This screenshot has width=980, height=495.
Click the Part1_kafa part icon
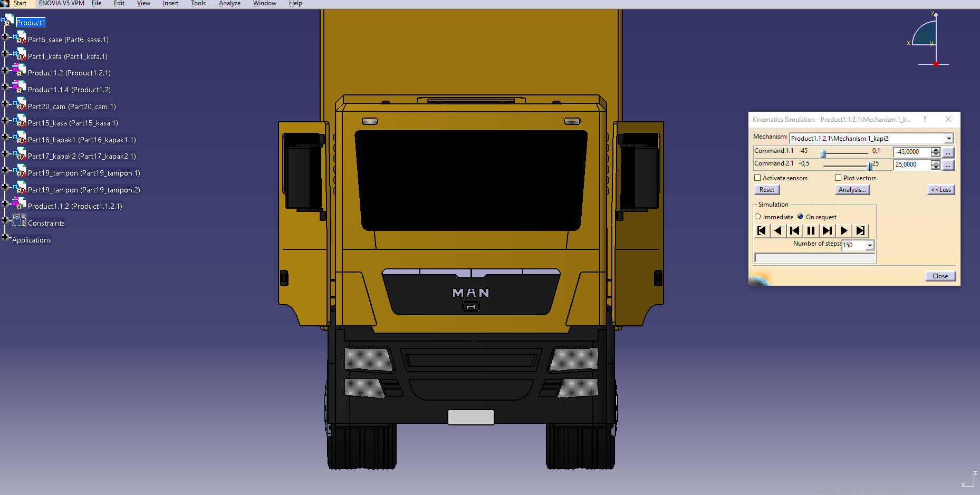(20, 55)
